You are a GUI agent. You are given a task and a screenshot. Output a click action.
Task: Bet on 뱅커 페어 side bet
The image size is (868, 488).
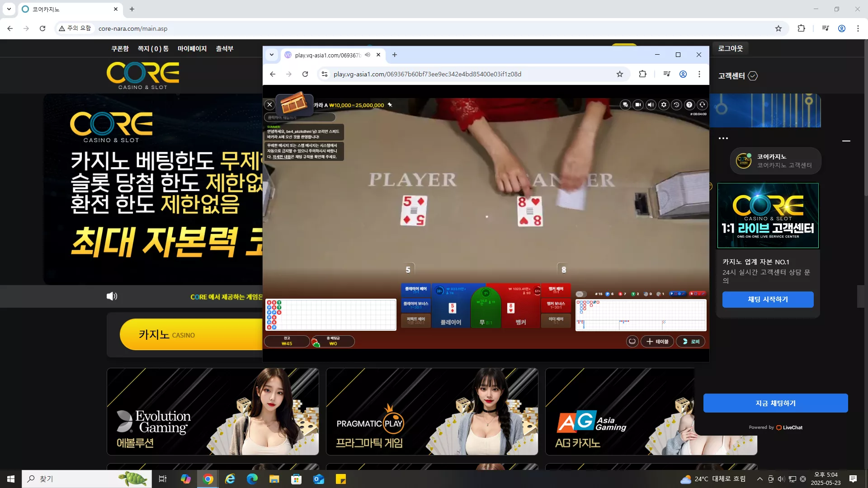tap(556, 290)
